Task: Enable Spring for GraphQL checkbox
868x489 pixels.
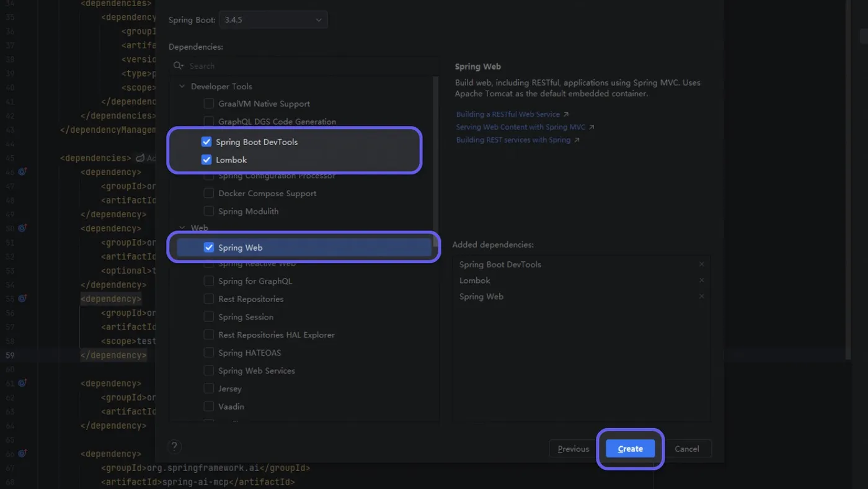Action: [209, 281]
